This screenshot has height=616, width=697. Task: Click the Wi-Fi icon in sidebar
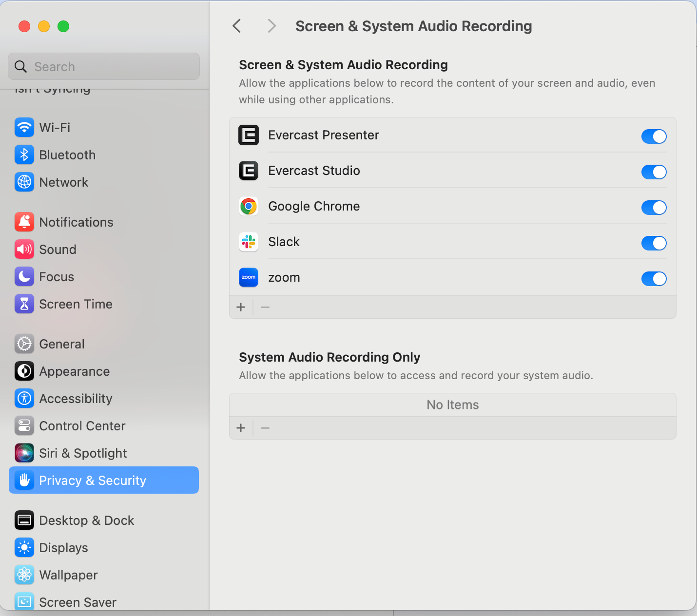point(24,128)
